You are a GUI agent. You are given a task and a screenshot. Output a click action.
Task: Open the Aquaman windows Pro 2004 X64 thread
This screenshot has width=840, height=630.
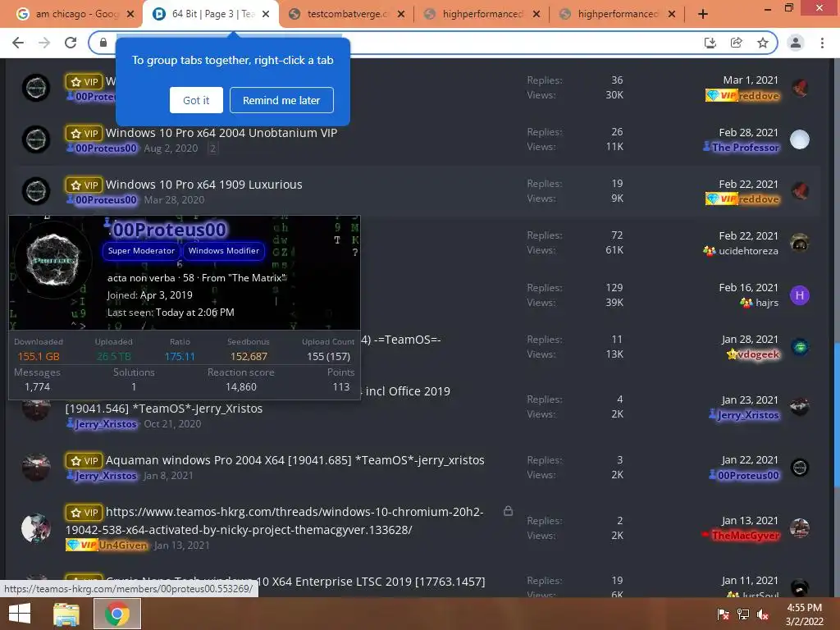294,460
